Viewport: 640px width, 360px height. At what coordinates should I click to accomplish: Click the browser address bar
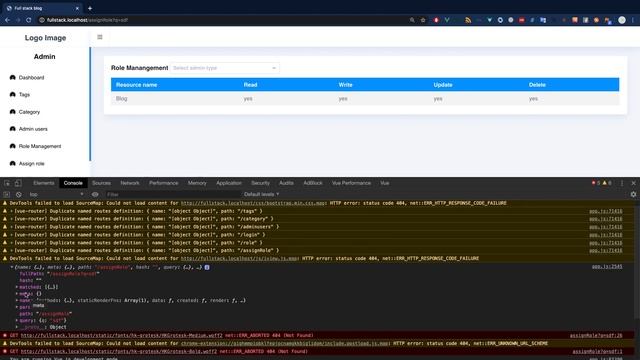(x=224, y=20)
